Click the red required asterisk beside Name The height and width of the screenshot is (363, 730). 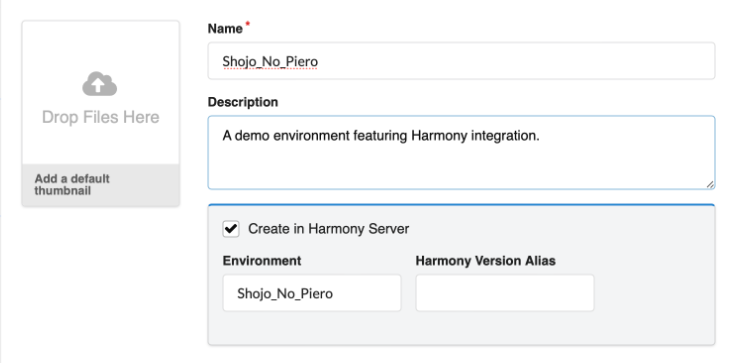[248, 24]
